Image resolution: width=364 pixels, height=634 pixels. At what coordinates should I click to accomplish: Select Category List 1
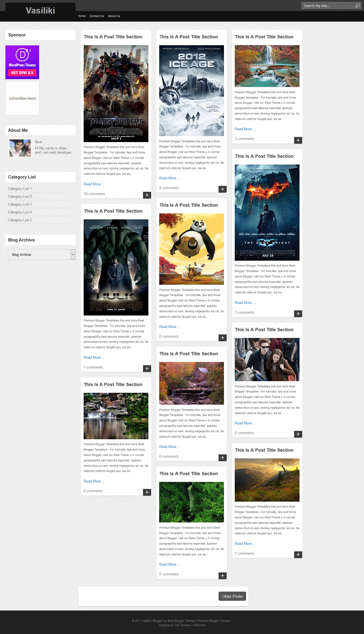point(20,189)
